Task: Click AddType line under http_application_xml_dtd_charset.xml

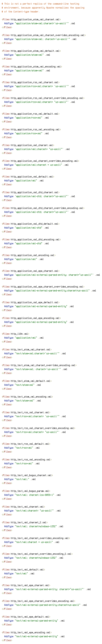Action: pyautogui.click(x=40, y=196)
